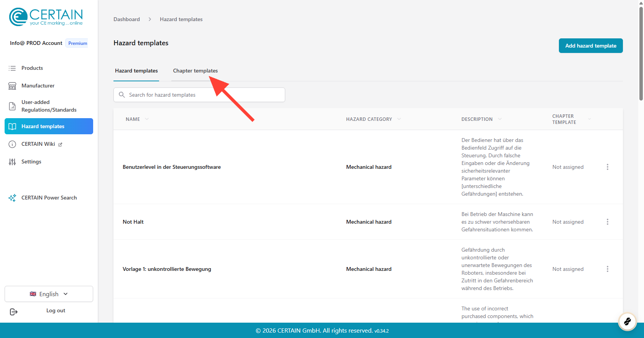644x338 pixels.
Task: Sort by the NAME column arrow
Action: coord(147,119)
